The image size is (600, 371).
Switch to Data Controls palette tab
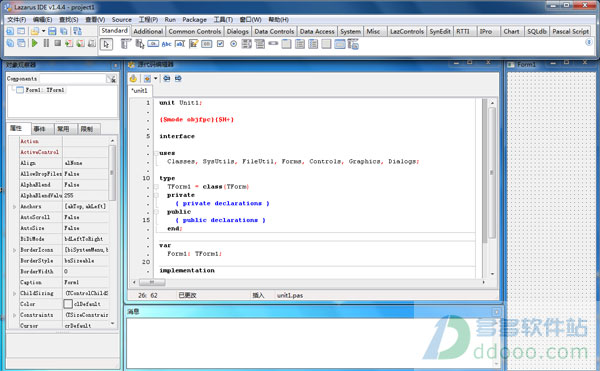[274, 31]
